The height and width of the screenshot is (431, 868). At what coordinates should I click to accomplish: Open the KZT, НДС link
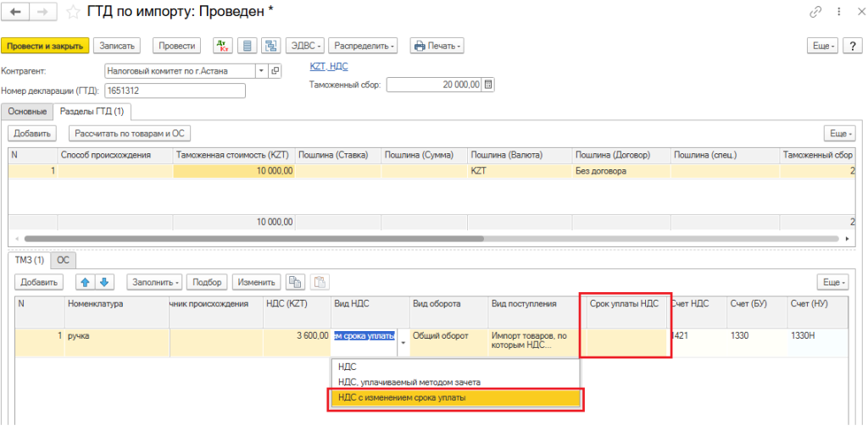click(x=329, y=66)
